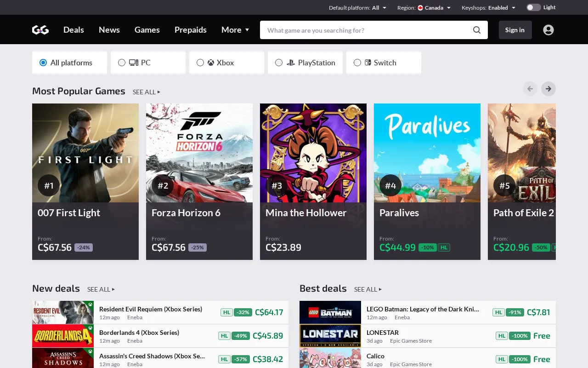Click HL badge on Paralives card
The height and width of the screenshot is (368, 588).
(x=444, y=247)
